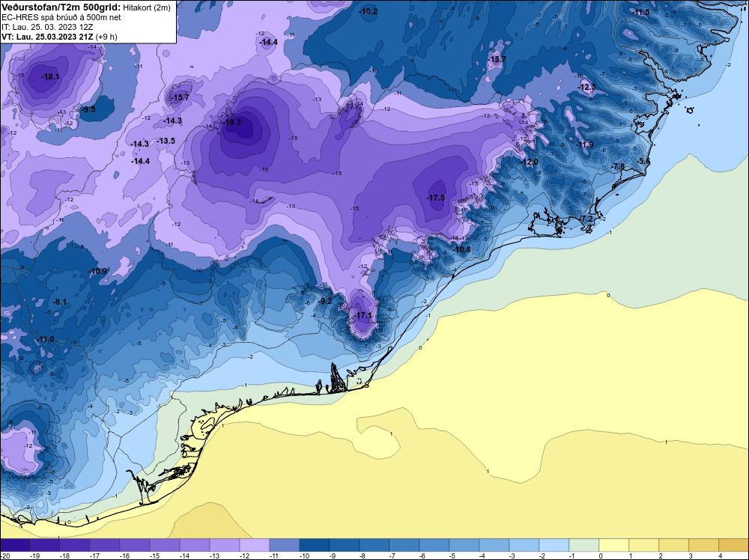Click the legend swatch between -20 and -19
This screenshot has height=560, width=749.
15,545
